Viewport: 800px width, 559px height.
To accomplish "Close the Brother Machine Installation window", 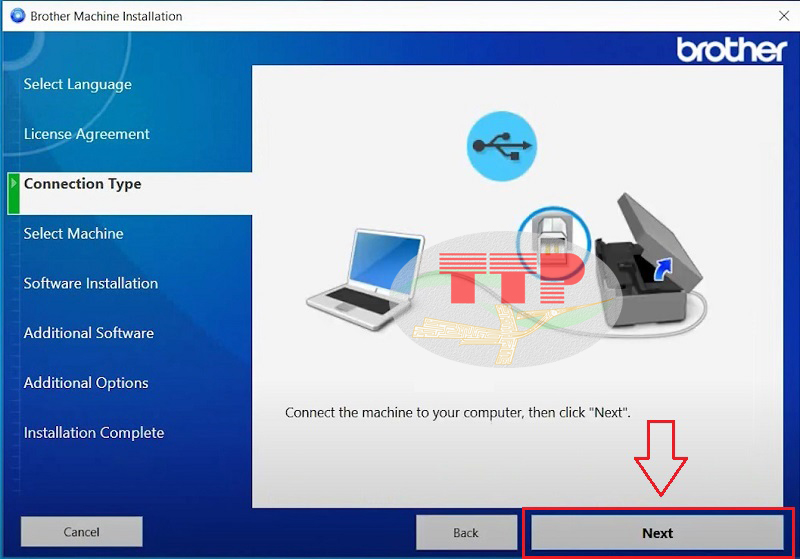I will click(784, 16).
